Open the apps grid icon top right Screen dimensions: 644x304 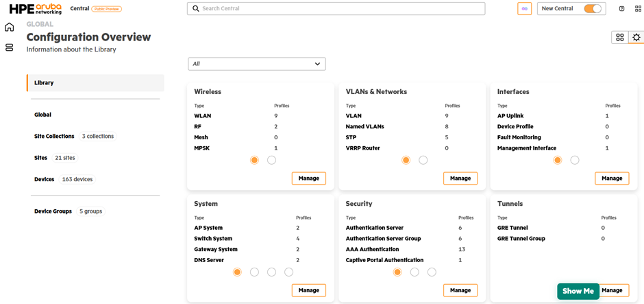(639, 9)
